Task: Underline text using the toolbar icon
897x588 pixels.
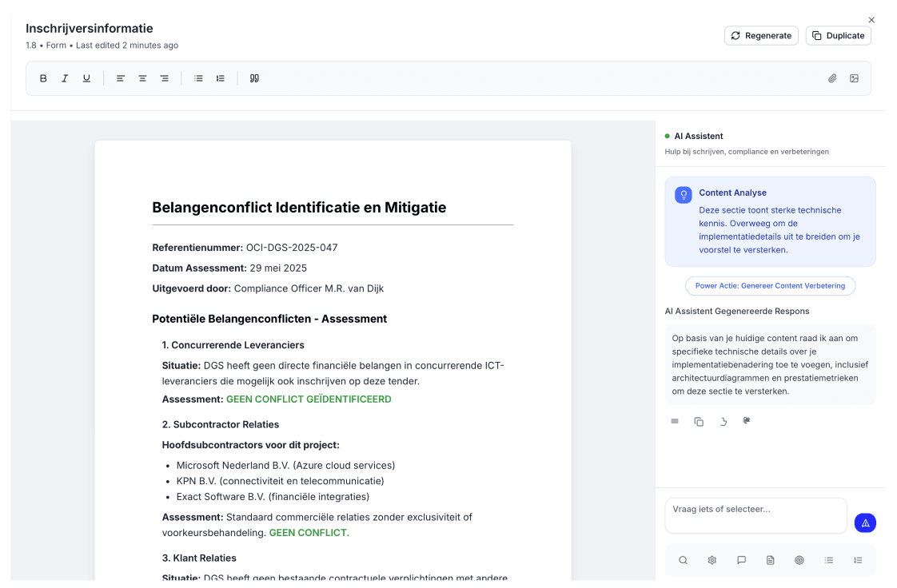Action: (x=86, y=78)
